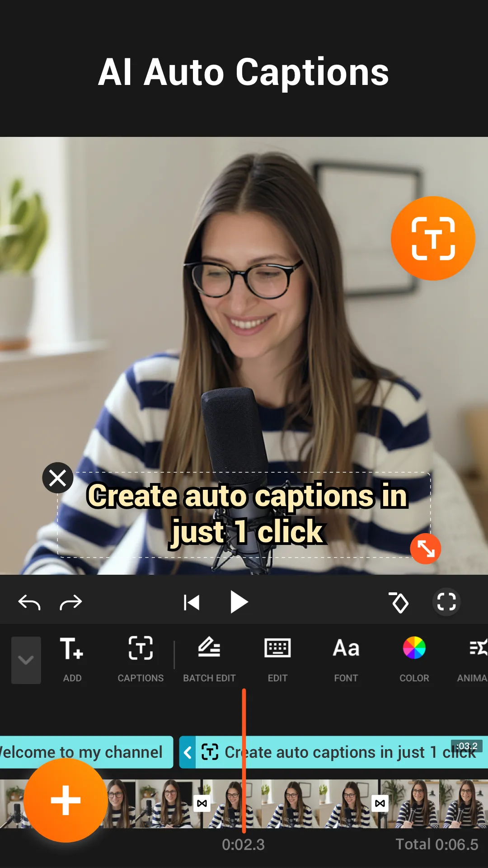Click the first transition marker between clips

click(x=202, y=803)
